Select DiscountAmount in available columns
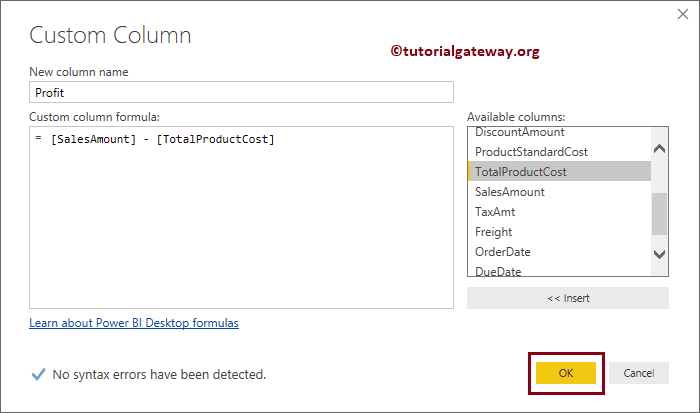Screen dimensions: 700x413 pyautogui.click(x=519, y=132)
